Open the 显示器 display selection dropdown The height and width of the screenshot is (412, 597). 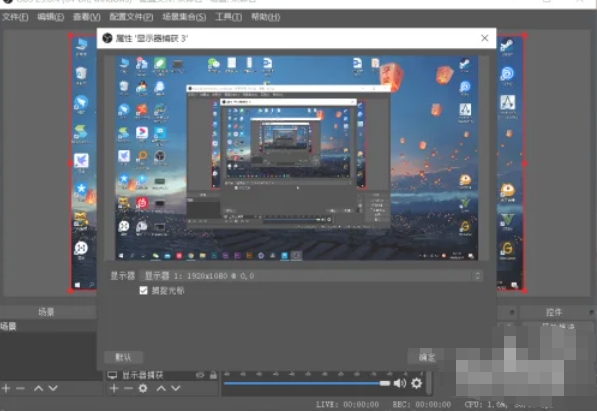(311, 276)
